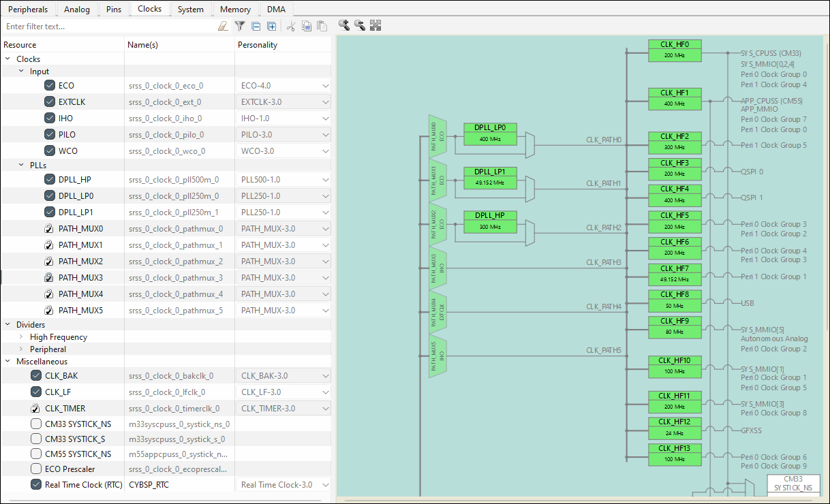This screenshot has height=504, width=830.
Task: Collapse the PLLs tree group
Action: coord(21,166)
